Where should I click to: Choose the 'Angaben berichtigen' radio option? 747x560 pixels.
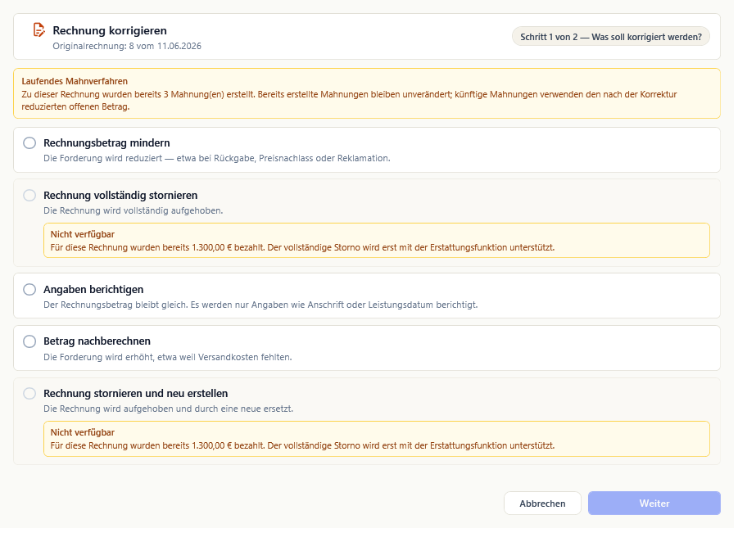29,290
